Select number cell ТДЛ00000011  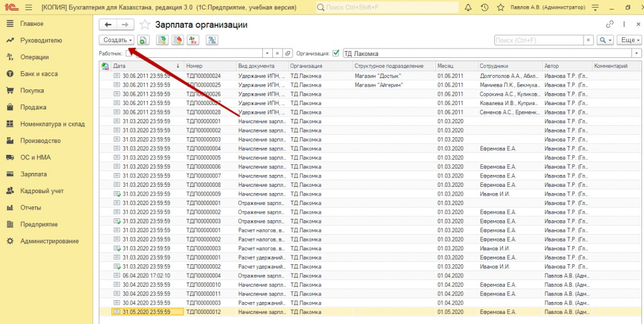pos(209,294)
